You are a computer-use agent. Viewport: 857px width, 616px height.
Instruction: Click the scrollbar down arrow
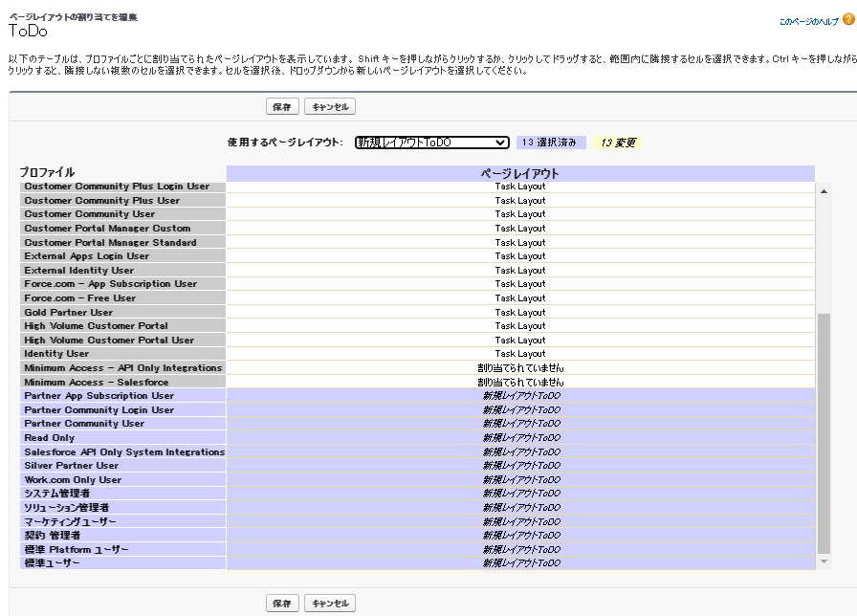coord(824,561)
